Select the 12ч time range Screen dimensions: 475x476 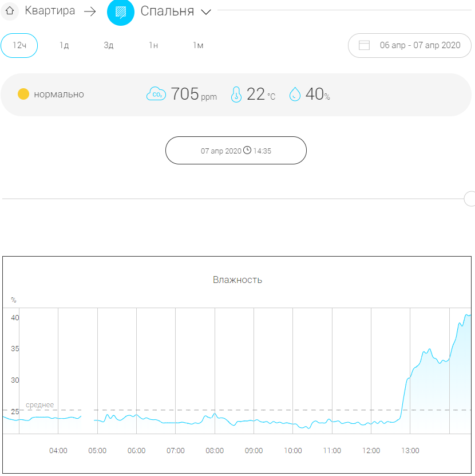(x=19, y=46)
